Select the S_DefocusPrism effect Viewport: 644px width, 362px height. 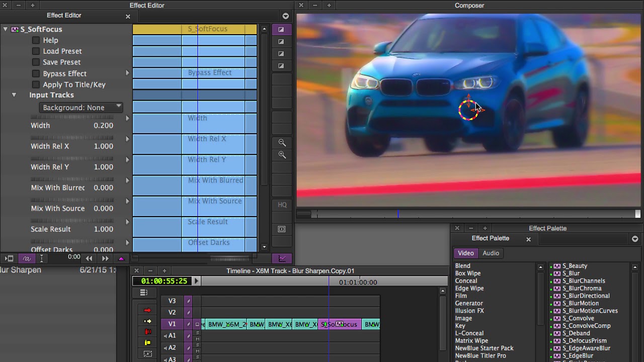coord(584,340)
